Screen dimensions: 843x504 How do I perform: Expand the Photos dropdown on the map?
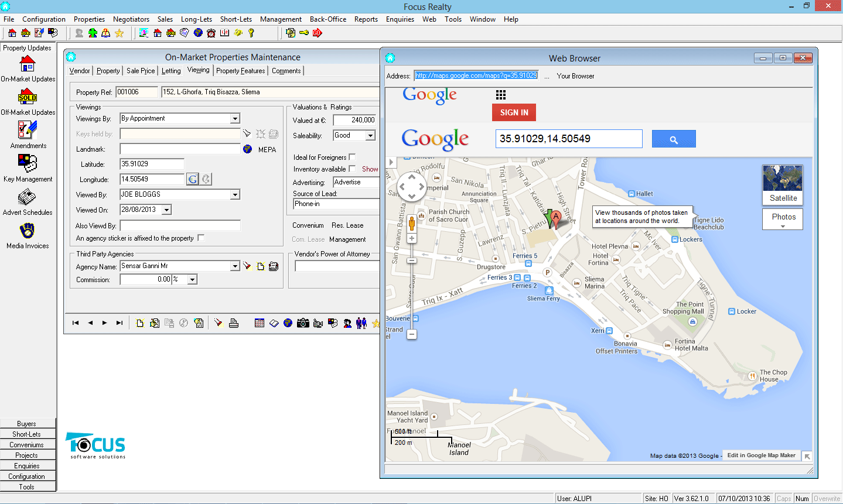783,220
